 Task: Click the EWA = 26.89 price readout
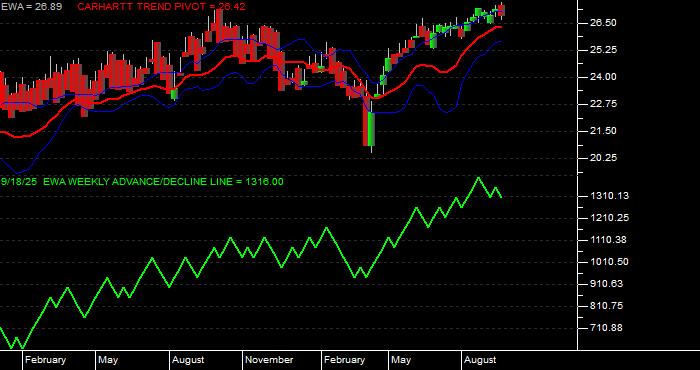click(31, 7)
